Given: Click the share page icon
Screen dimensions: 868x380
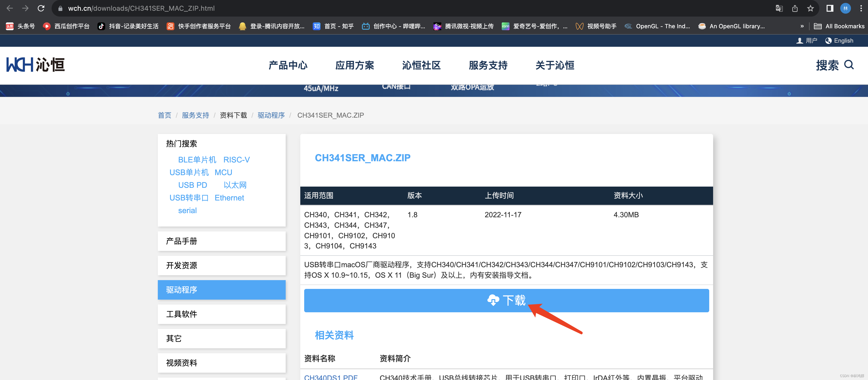Looking at the screenshot, I should (x=794, y=9).
